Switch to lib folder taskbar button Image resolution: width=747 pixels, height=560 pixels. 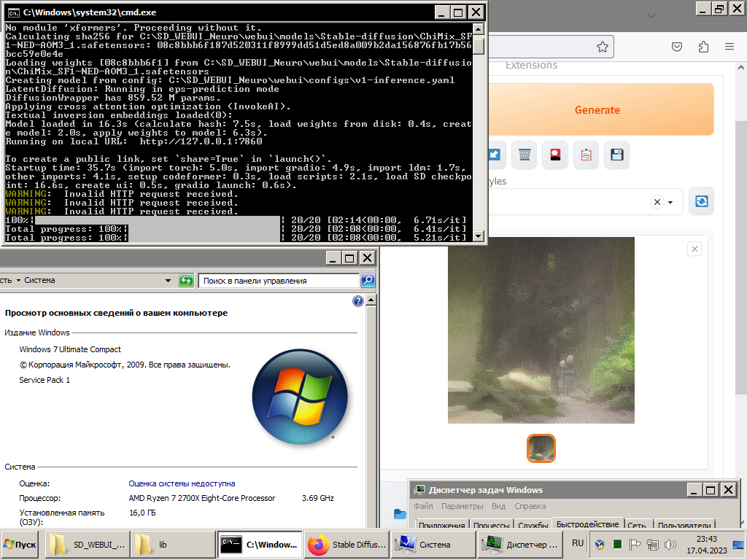[x=173, y=544]
